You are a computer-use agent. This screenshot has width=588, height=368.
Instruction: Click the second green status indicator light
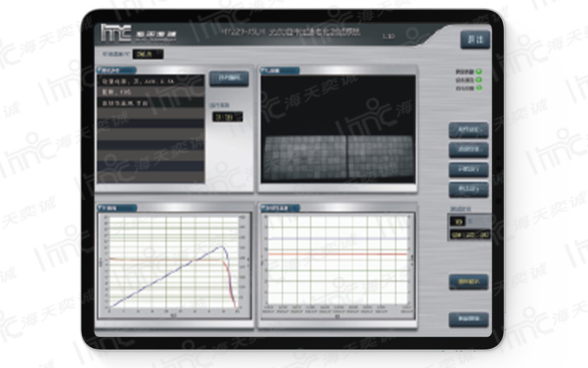(x=479, y=80)
